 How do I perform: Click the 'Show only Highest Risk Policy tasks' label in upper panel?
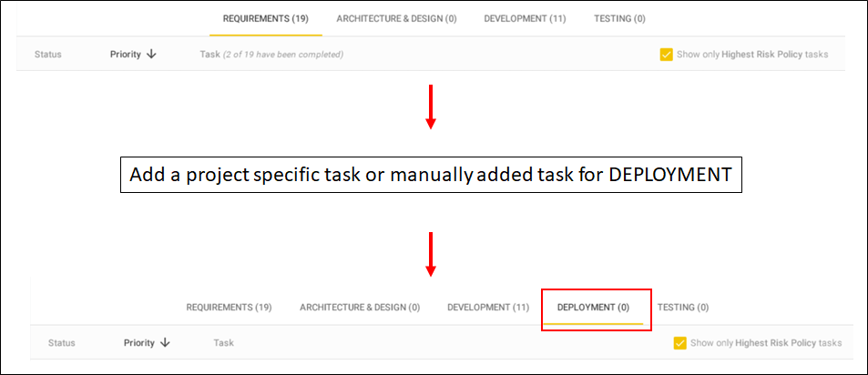pos(752,55)
